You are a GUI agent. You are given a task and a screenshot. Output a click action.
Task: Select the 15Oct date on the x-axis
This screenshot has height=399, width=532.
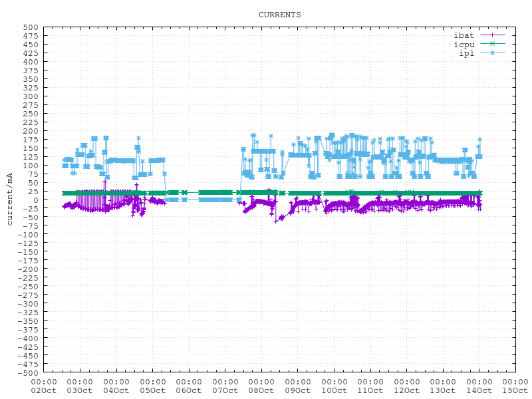point(515,390)
